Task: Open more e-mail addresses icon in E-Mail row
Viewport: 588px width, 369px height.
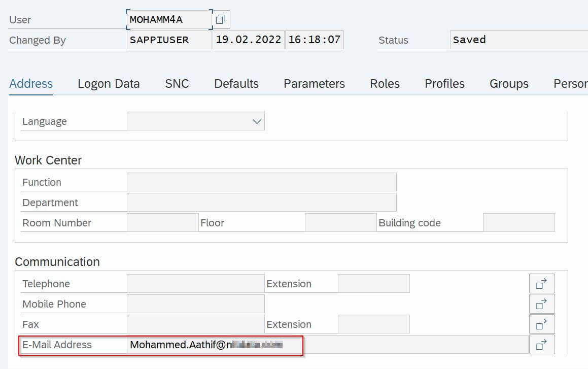Action: pyautogui.click(x=541, y=345)
